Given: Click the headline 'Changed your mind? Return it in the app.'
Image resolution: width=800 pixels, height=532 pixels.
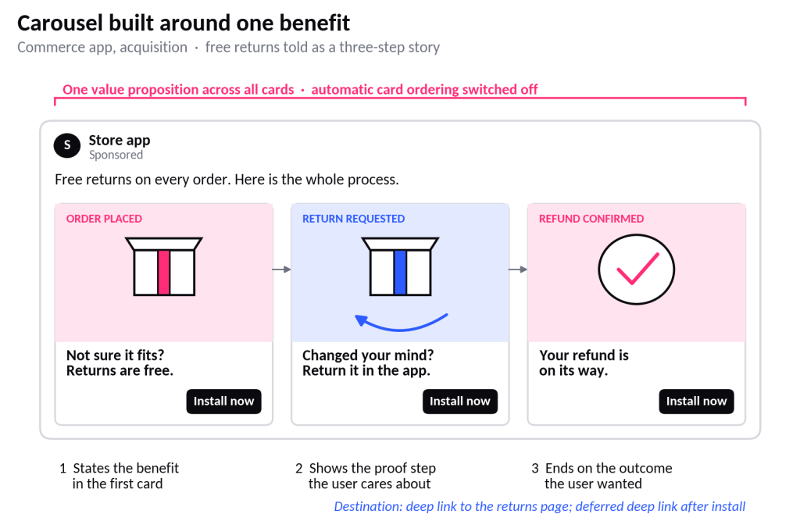Looking at the screenshot, I should 368,362.
